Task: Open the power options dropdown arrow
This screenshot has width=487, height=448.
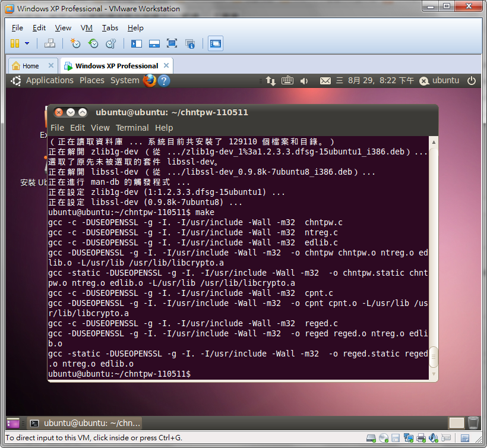Action: click(27, 43)
